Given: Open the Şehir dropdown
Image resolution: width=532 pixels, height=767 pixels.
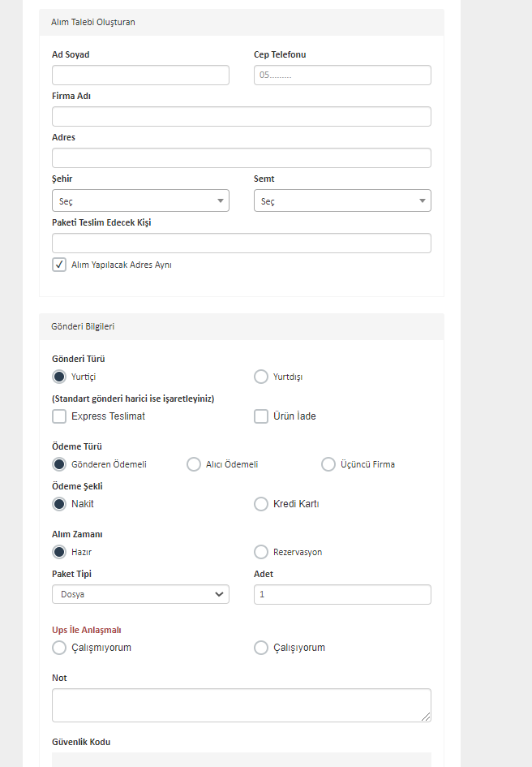Looking at the screenshot, I should point(140,200).
